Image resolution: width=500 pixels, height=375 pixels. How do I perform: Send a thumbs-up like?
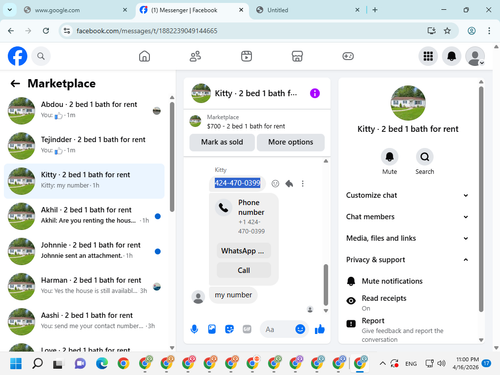(x=320, y=329)
